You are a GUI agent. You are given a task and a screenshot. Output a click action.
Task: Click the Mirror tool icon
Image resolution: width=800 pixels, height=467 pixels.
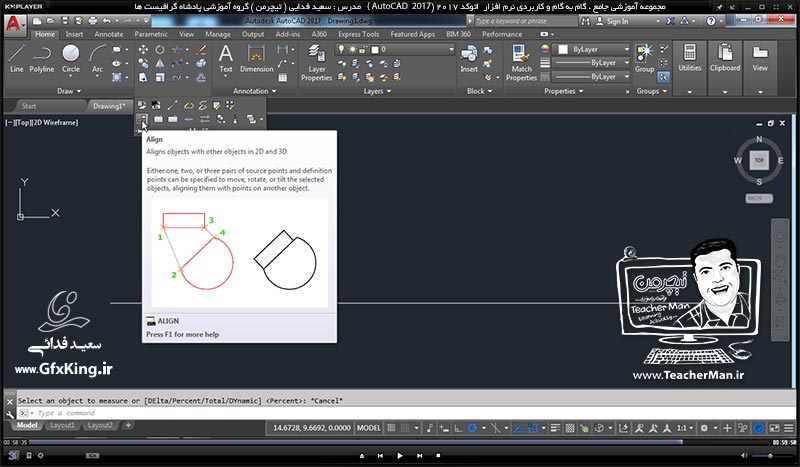(160, 63)
